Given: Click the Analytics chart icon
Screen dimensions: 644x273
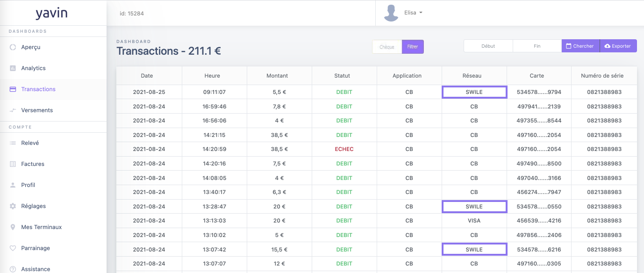Looking at the screenshot, I should click(x=13, y=68).
